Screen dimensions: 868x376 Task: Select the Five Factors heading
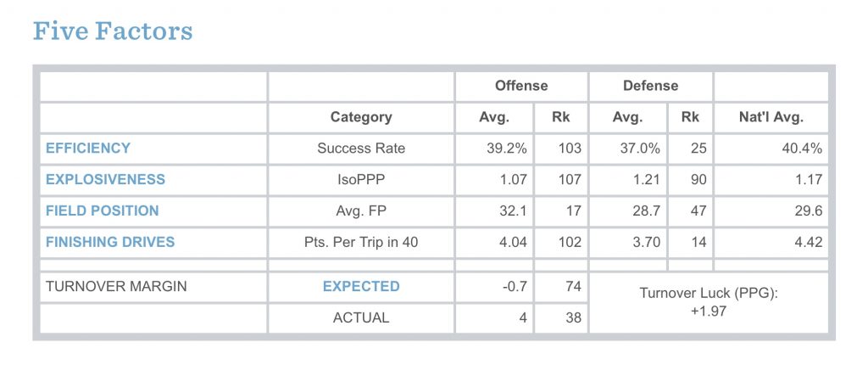click(x=113, y=31)
